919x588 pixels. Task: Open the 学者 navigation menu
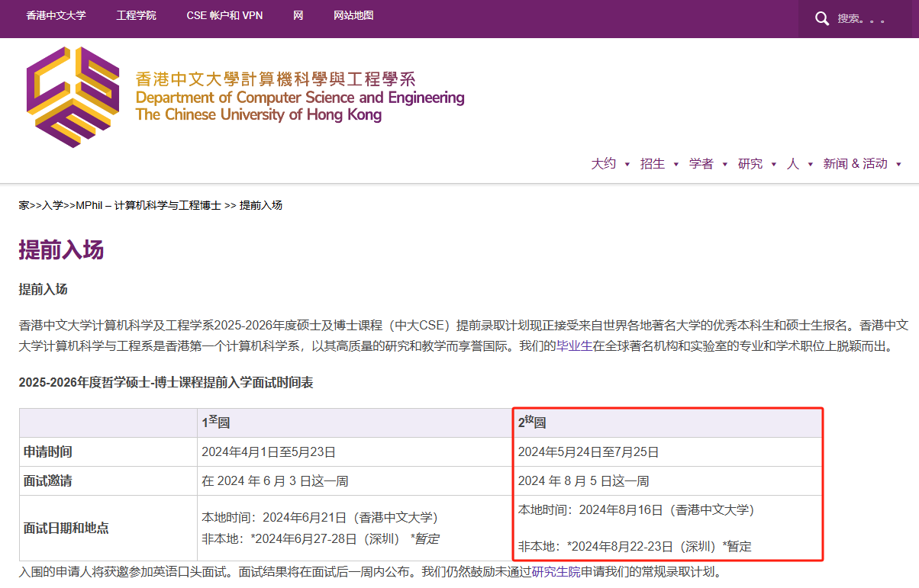coord(701,163)
